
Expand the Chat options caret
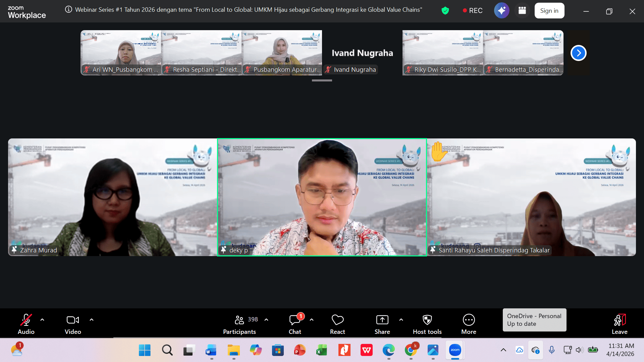point(312,320)
